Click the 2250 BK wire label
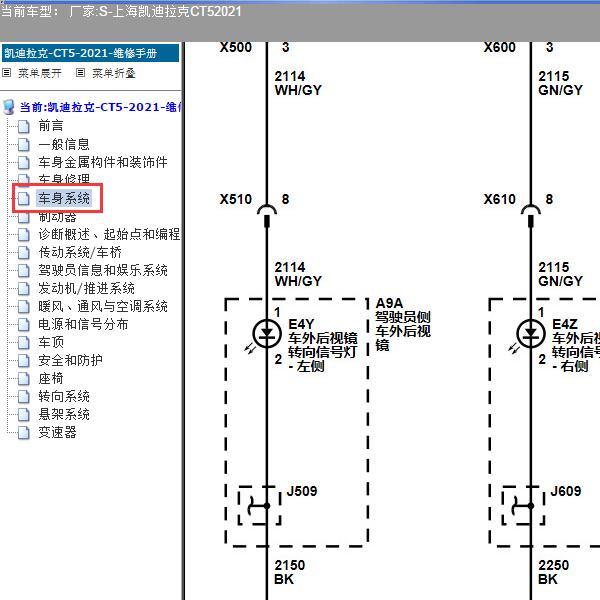Viewport: 600px width, 600px height. click(553, 572)
